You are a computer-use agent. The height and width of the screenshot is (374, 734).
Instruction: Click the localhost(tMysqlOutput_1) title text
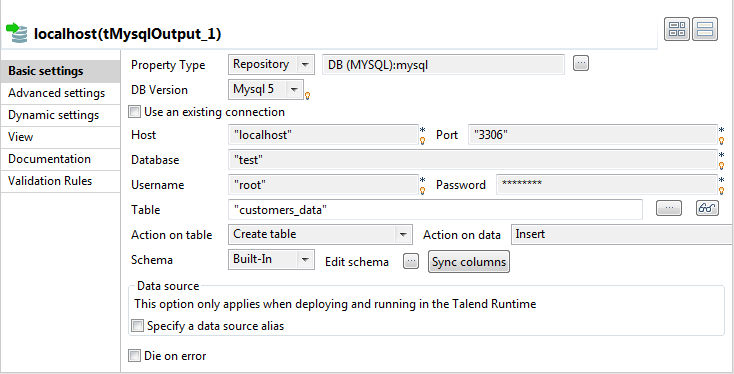click(x=127, y=34)
